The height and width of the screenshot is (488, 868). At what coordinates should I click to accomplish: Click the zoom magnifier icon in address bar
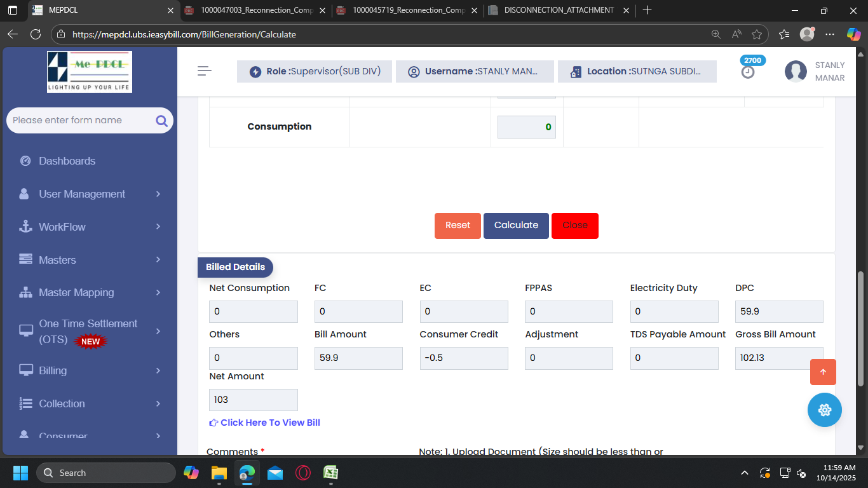point(716,34)
